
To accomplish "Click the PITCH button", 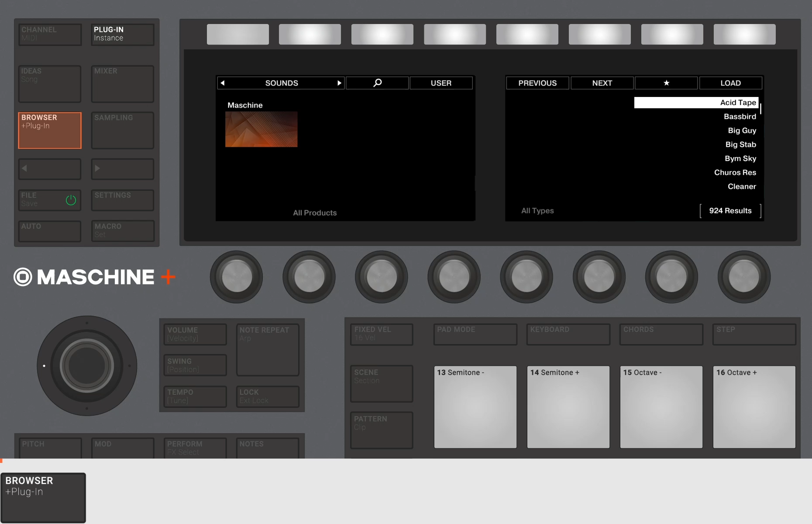I will point(50,448).
